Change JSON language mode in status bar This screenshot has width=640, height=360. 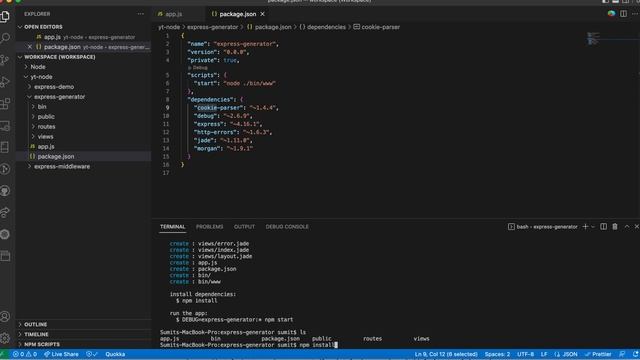click(x=566, y=354)
